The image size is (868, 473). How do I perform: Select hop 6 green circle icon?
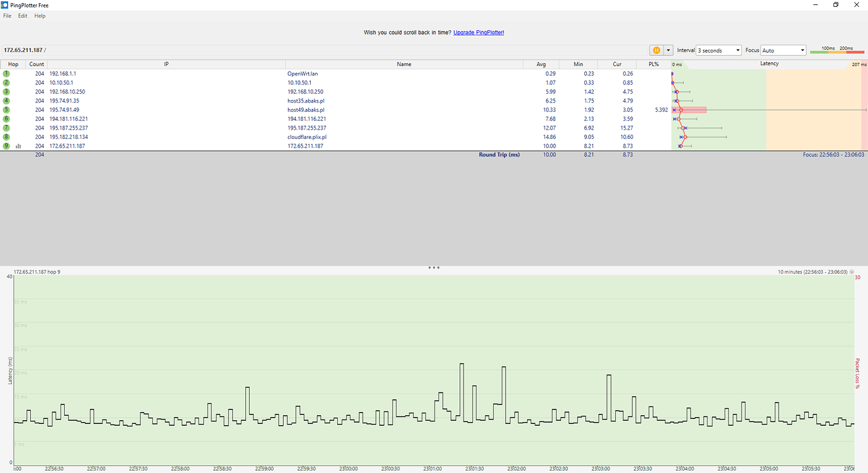pyautogui.click(x=6, y=119)
